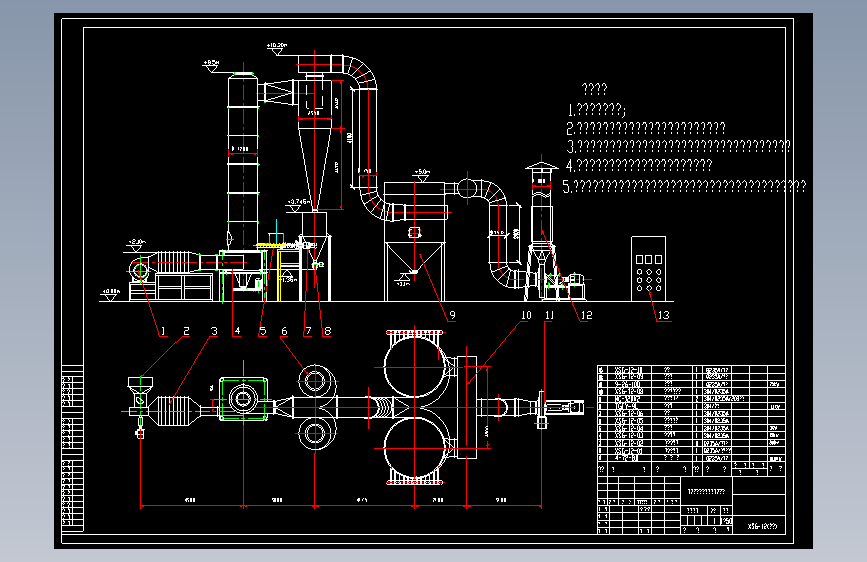The height and width of the screenshot is (562, 867).
Task: Select technical note line 2
Action: [x=646, y=128]
